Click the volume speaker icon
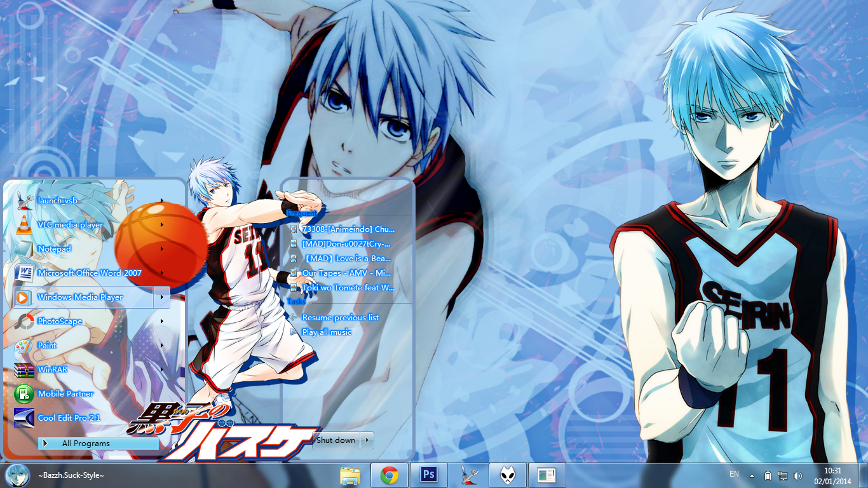The width and height of the screenshot is (868, 488). coord(798,476)
